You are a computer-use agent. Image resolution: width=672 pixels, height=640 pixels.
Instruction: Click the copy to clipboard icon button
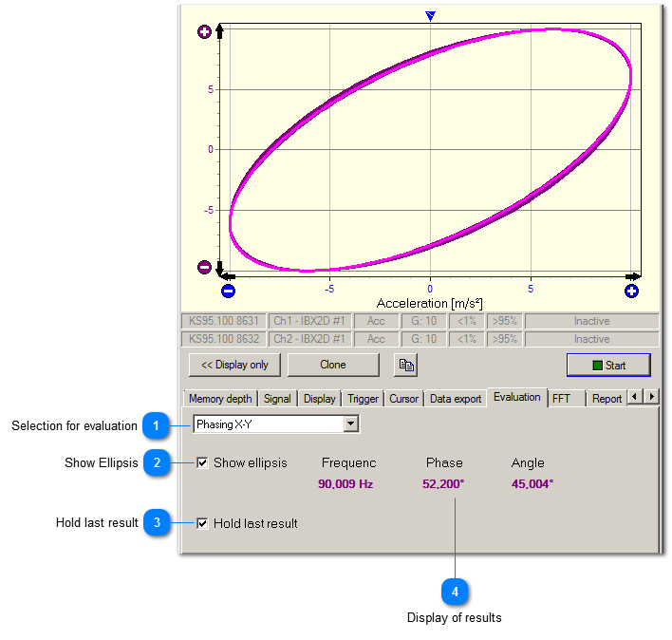coord(405,365)
